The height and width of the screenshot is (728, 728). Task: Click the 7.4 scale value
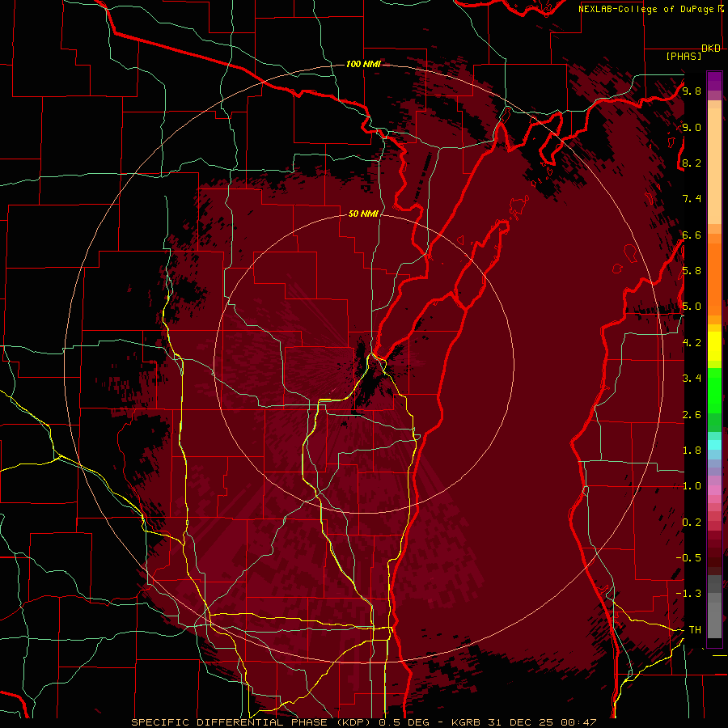(692, 199)
